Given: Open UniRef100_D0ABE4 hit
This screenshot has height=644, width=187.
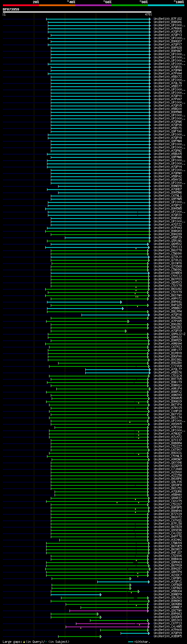Looking at the screenshot, I should pyautogui.click(x=168, y=273).
